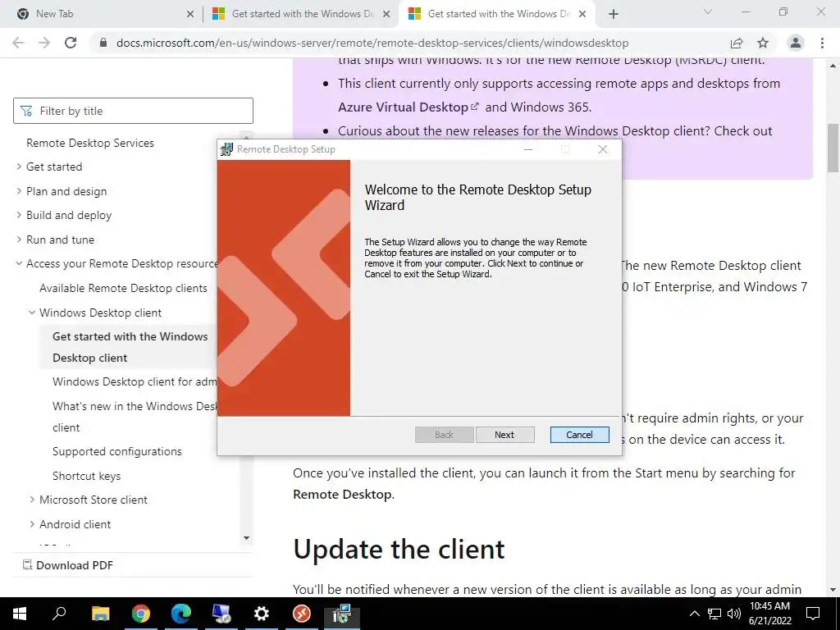Click the share page icon in address bar
This screenshot has height=630, width=840.
pyautogui.click(x=737, y=43)
